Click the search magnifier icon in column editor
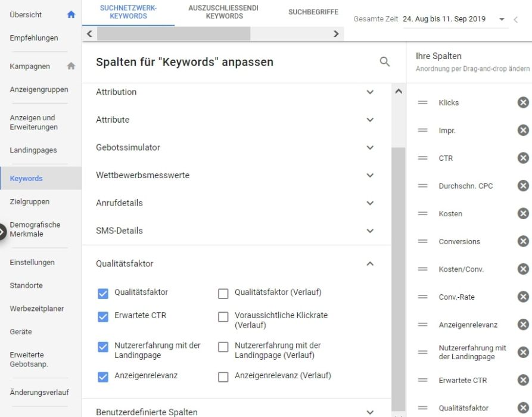This screenshot has width=532, height=417. point(384,62)
